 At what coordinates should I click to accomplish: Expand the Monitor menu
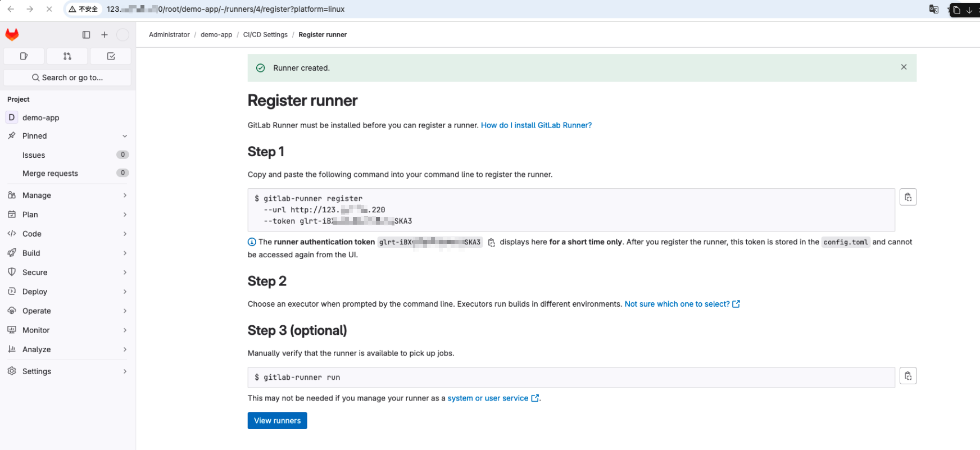click(67, 330)
